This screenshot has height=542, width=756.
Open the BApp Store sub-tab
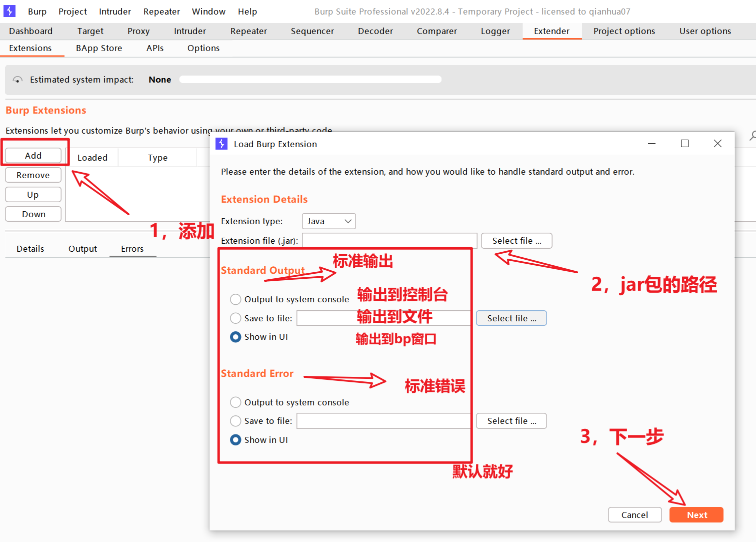point(99,48)
